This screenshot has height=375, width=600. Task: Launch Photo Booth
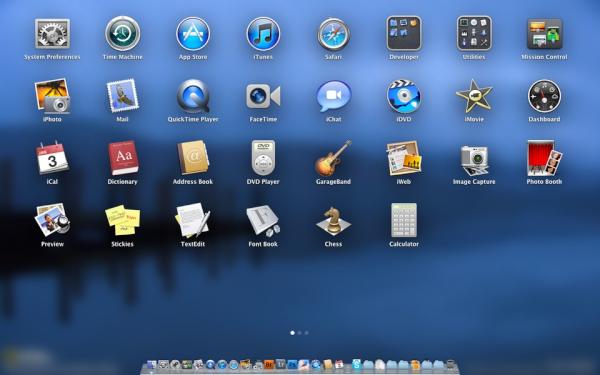coord(544,158)
